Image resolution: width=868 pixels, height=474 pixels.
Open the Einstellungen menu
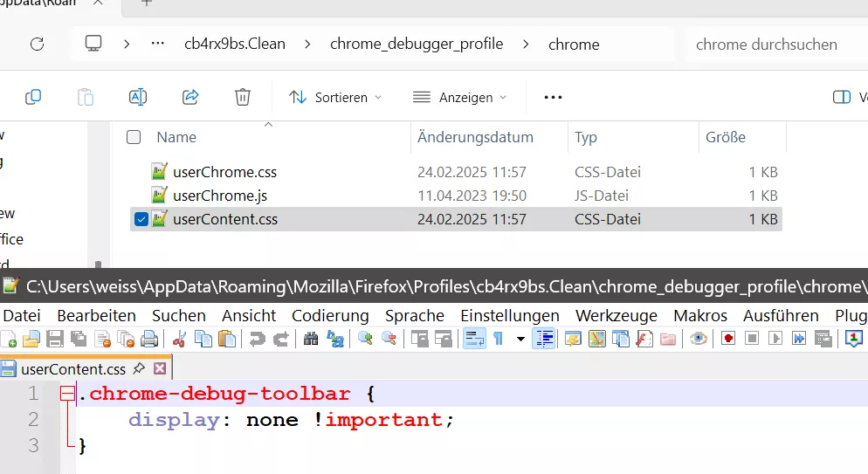click(510, 315)
